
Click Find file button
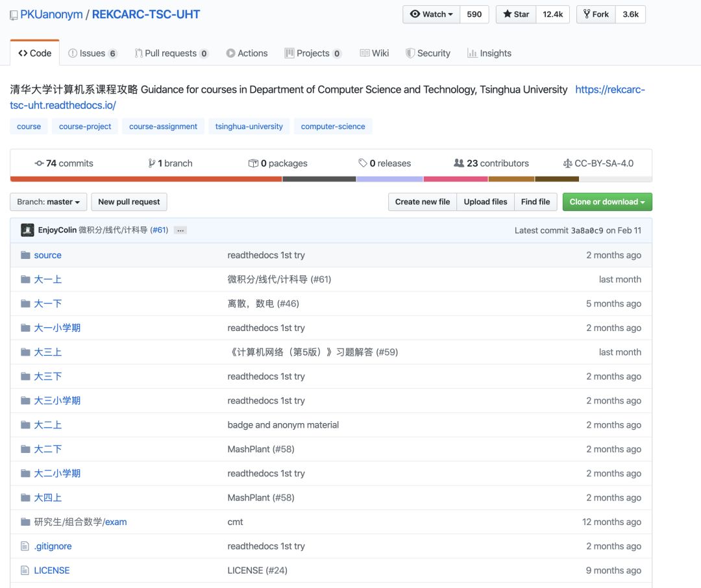click(535, 202)
